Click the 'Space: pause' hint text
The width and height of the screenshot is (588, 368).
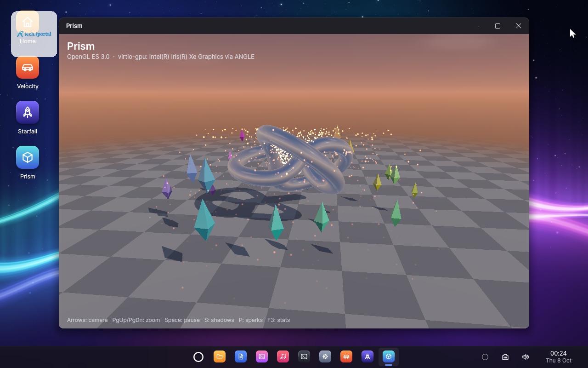182,320
